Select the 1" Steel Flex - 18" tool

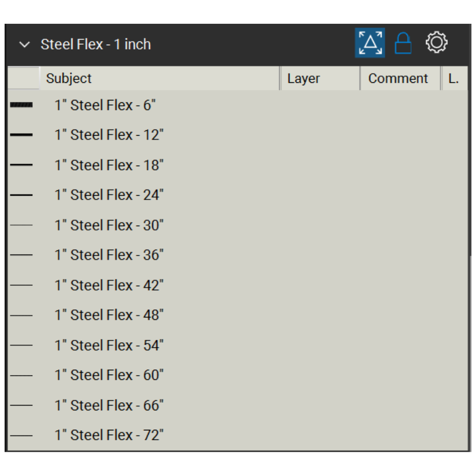109,165
